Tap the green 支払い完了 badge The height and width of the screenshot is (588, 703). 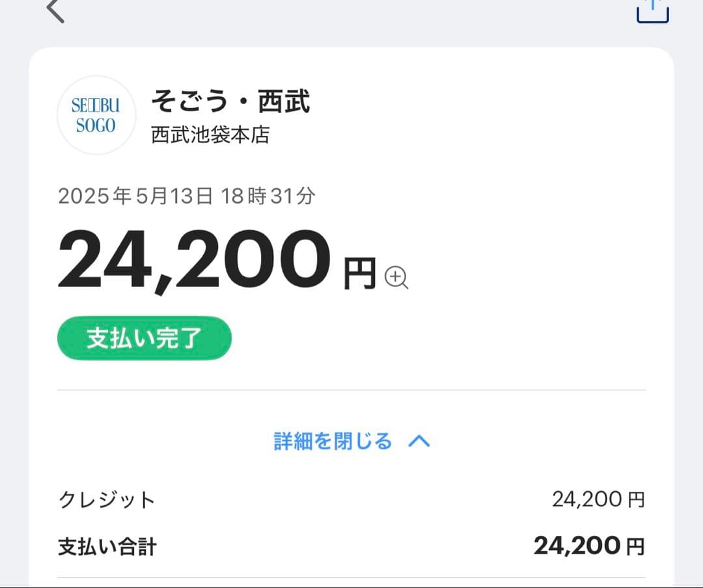click(145, 338)
